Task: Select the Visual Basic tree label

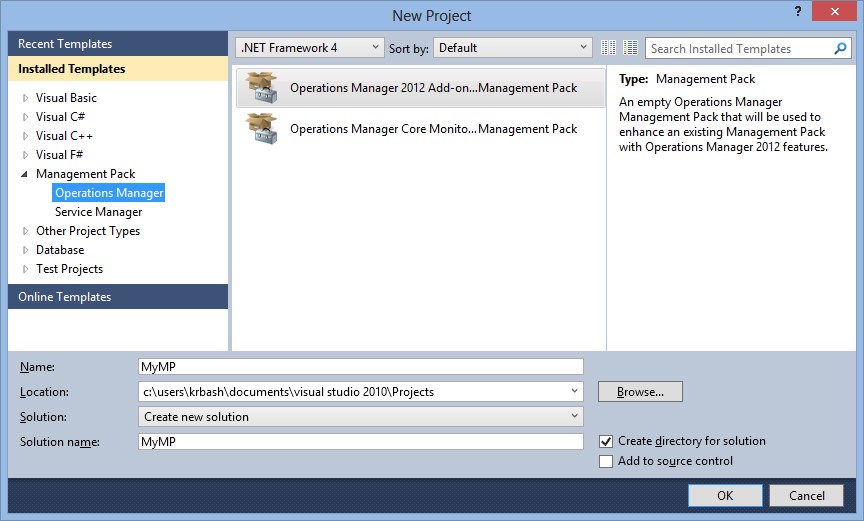Action: [66, 98]
